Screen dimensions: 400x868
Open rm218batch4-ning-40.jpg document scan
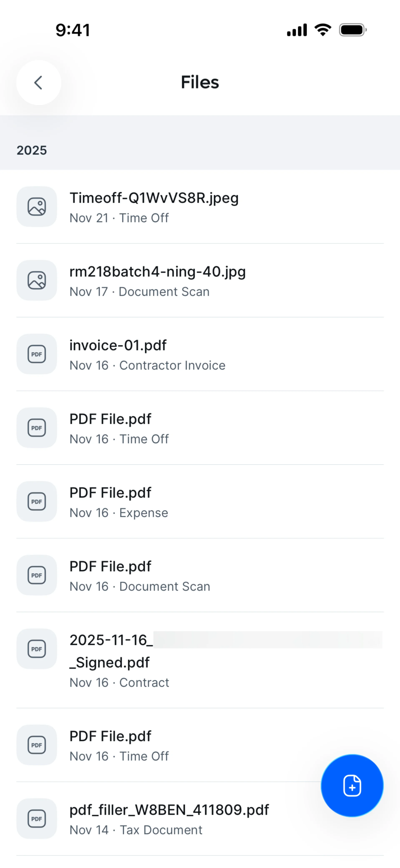pyautogui.click(x=157, y=272)
